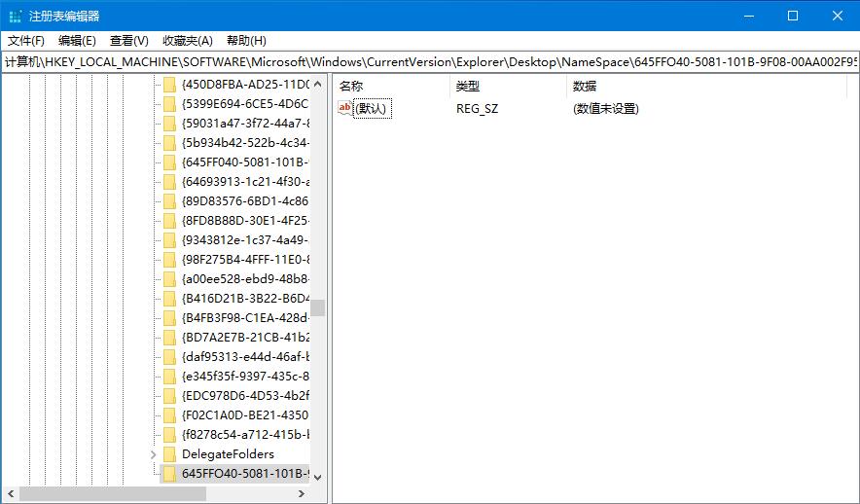
Task: Select the {645FF040-5081-101B key in tree
Action: pyautogui.click(x=244, y=162)
